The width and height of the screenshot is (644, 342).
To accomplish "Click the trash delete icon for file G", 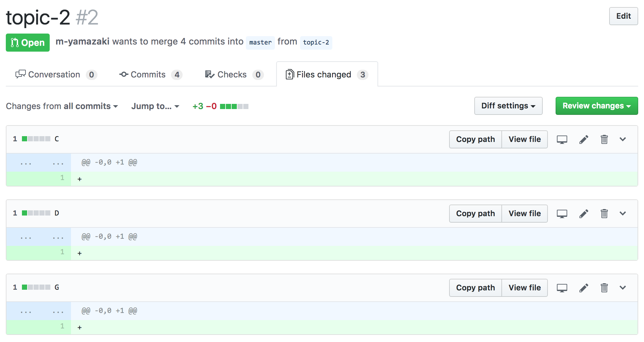I will 604,288.
